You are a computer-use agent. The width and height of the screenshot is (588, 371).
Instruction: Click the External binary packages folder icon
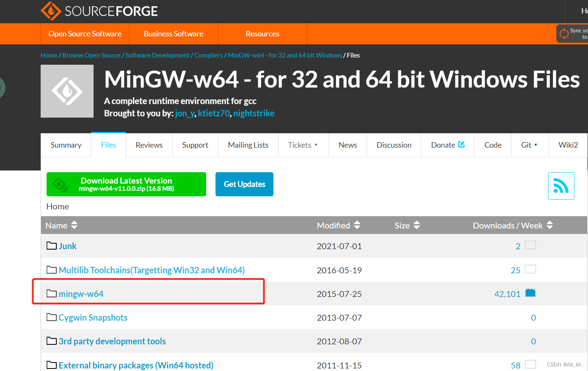point(52,365)
